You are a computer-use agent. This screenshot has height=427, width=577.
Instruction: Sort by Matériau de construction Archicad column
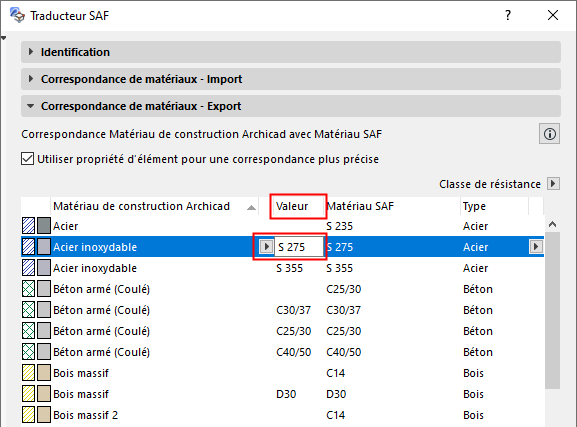[155, 206]
